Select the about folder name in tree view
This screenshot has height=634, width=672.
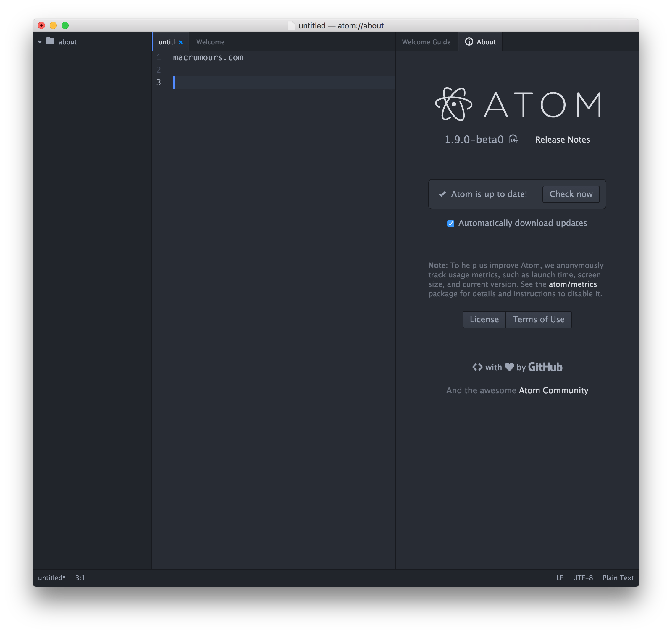coord(68,42)
